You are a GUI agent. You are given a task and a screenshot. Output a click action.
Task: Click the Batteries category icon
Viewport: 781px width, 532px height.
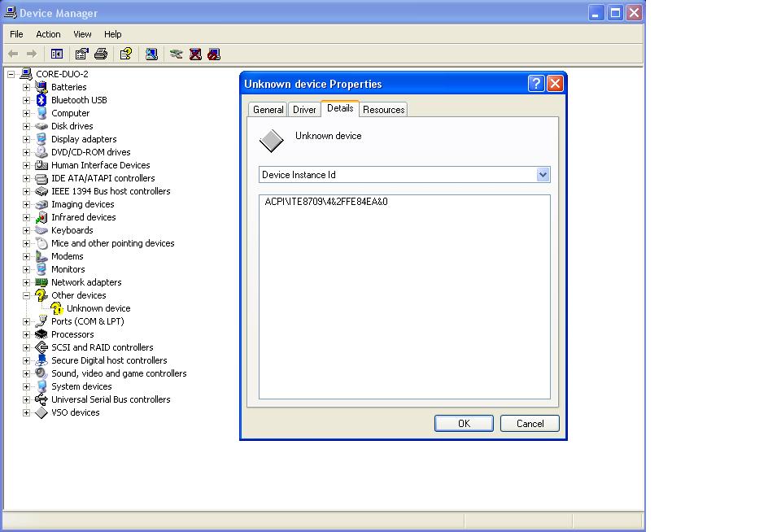(41, 87)
